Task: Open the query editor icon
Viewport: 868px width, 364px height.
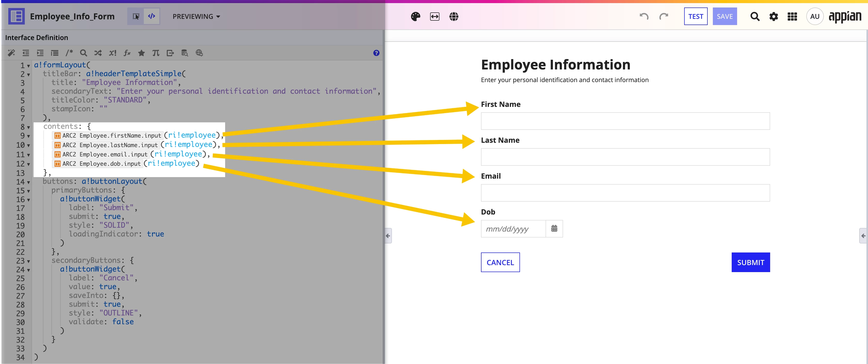Action: click(x=185, y=53)
